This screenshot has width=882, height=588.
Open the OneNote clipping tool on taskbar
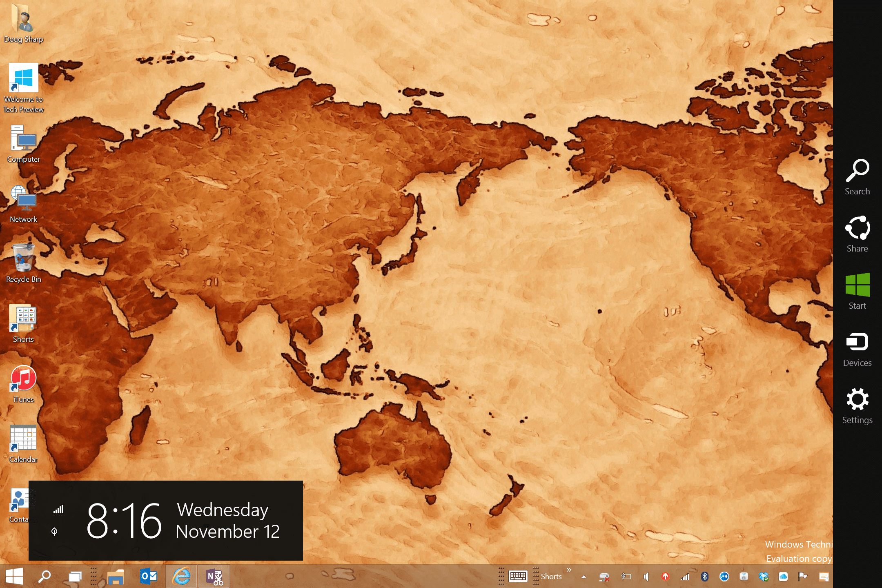(x=214, y=576)
